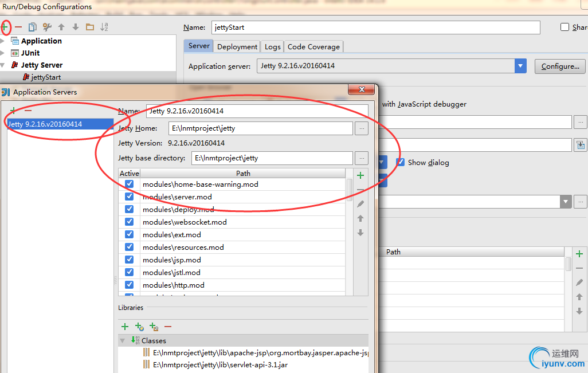Image resolution: width=588 pixels, height=373 pixels.
Task: Switch to Server tab
Action: coord(199,46)
